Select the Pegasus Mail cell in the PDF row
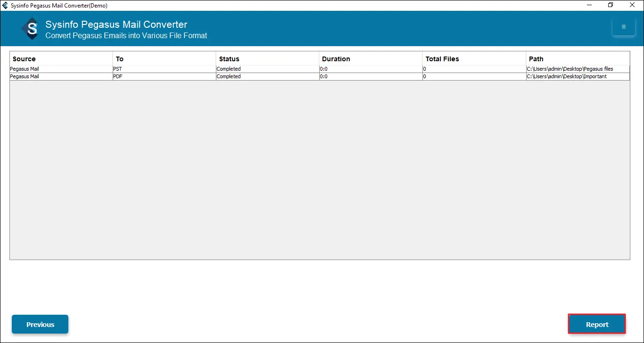The height and width of the screenshot is (343, 644). pos(61,76)
